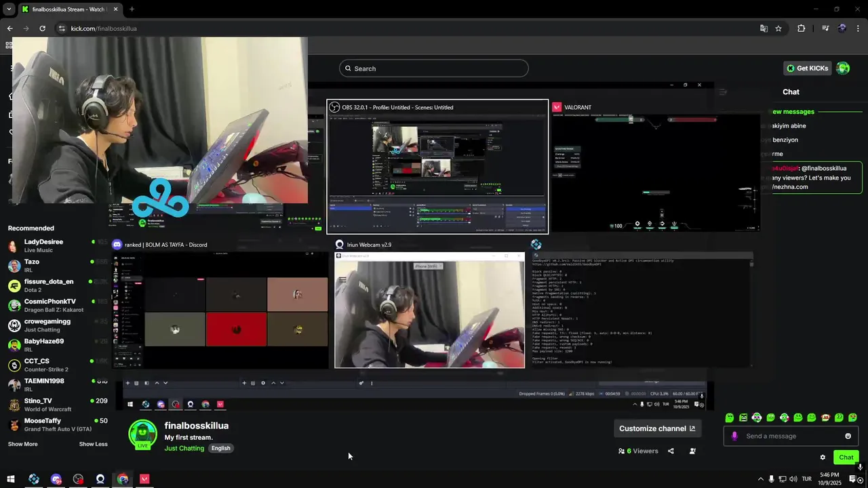
Task: Open the taskbar clock showing 5:46 PM
Action: coord(829,479)
